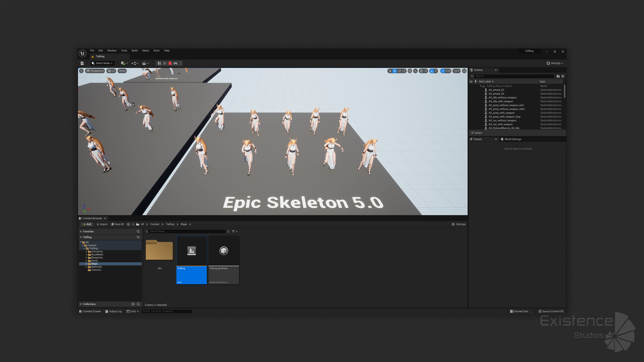The height and width of the screenshot is (362, 644).
Task: Click the viewport layout (maximize) icon
Action: (464, 71)
